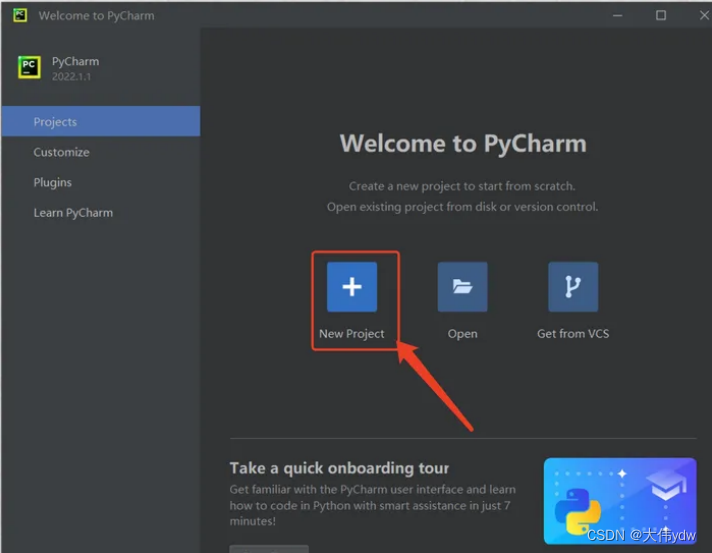Image resolution: width=712 pixels, height=553 pixels.
Task: Select the Projects tab
Action: coord(101,121)
